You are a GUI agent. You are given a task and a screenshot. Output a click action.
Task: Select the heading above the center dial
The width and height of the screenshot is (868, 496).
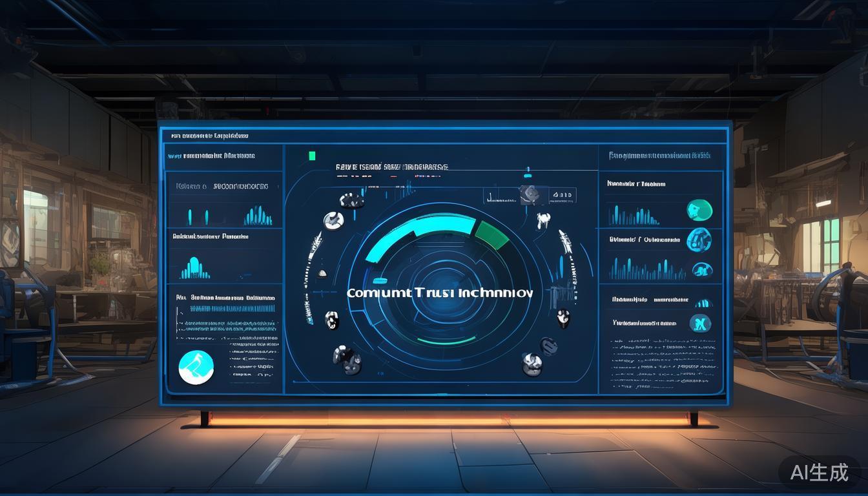point(391,167)
